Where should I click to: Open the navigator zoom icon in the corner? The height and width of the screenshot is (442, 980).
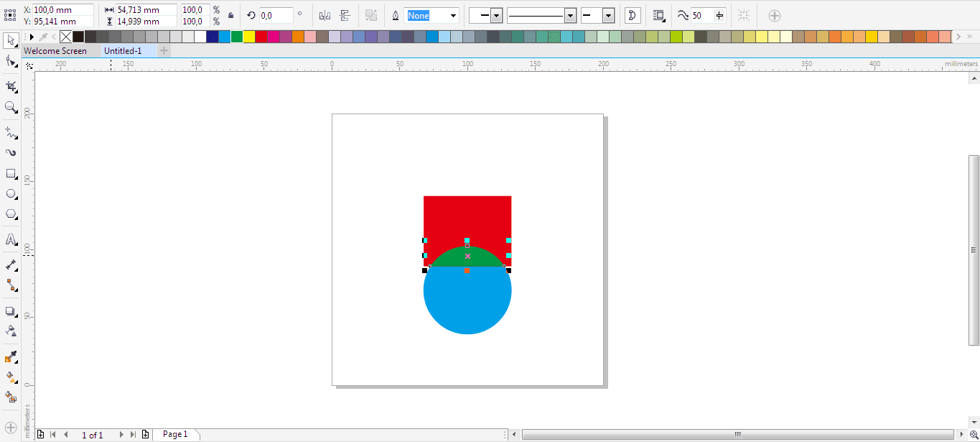click(974, 435)
